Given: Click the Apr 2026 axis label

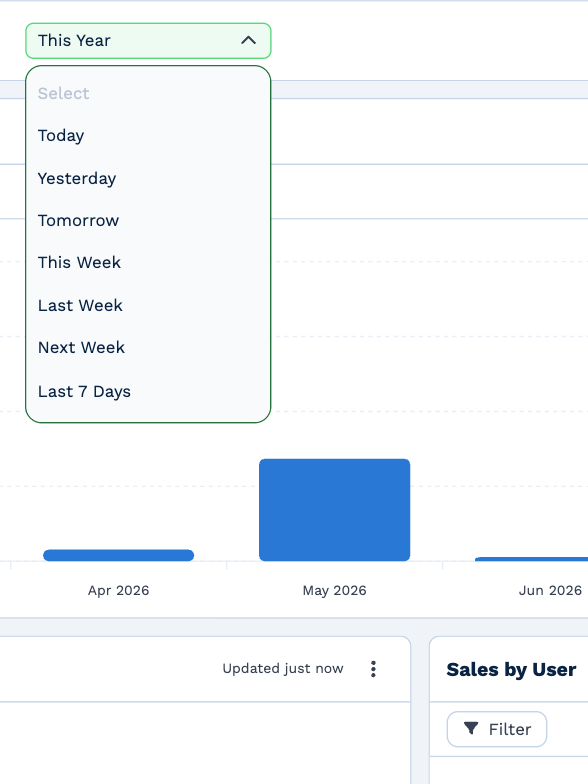Looking at the screenshot, I should pos(118,590).
